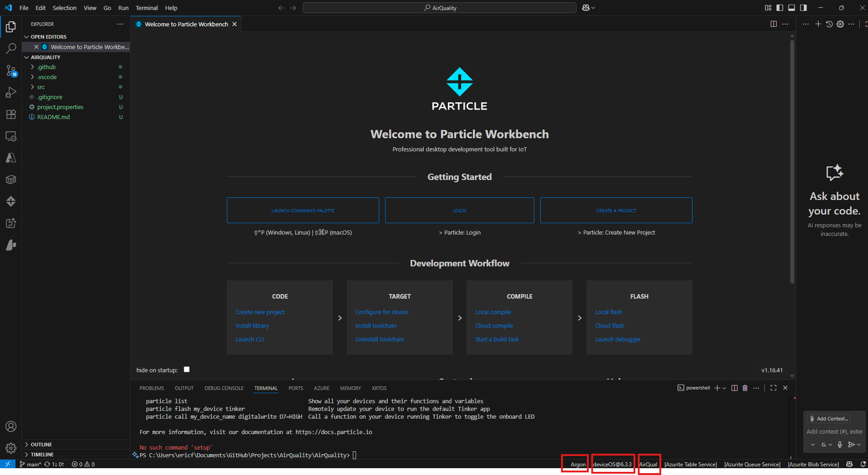The width and height of the screenshot is (868, 475).
Task: Open the Search view in activity bar
Action: tap(11, 49)
